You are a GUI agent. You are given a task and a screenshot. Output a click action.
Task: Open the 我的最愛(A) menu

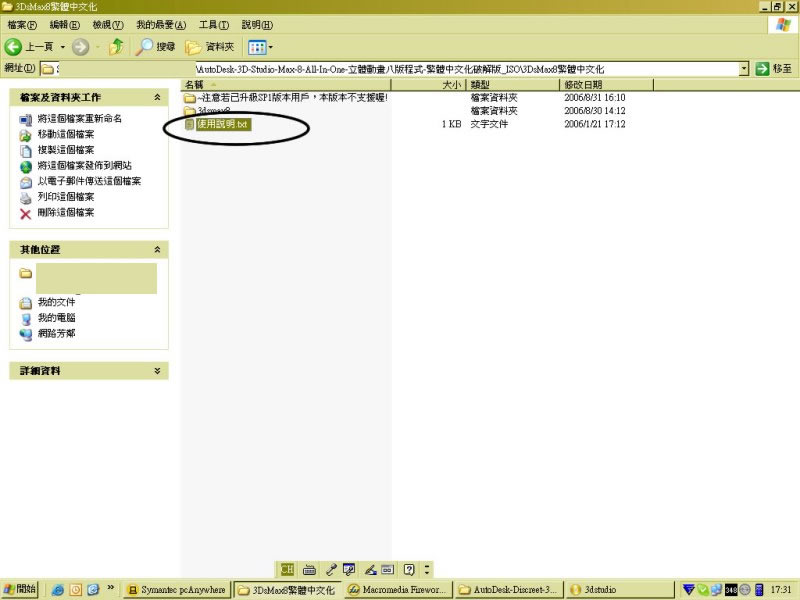pyautogui.click(x=161, y=24)
